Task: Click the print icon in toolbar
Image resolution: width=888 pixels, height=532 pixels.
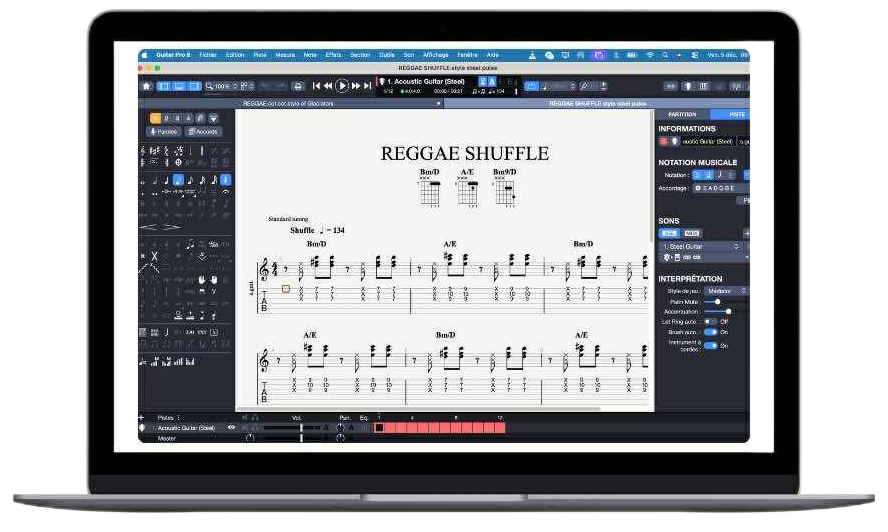Action: (298, 86)
